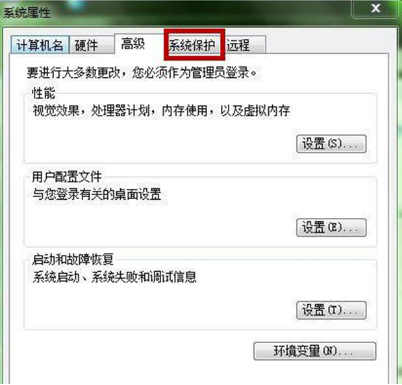Click 设置(E) for 用户配置文件
This screenshot has width=402, height=385.
(331, 228)
